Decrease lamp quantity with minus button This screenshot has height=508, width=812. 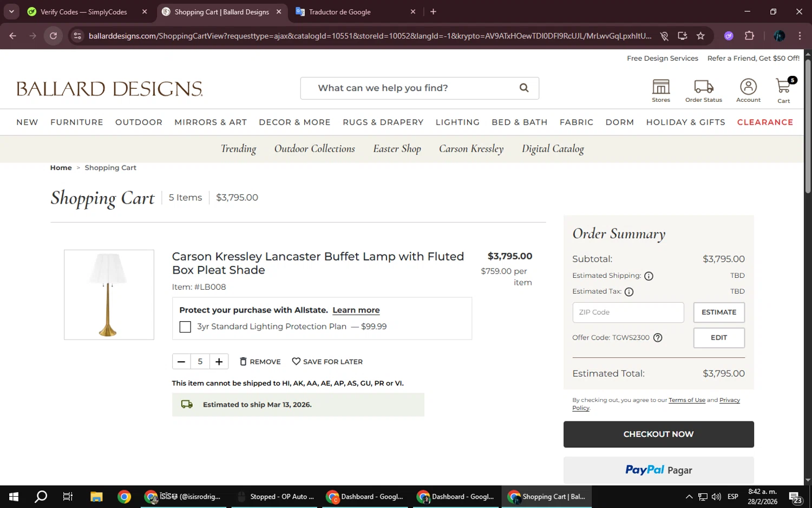click(181, 362)
